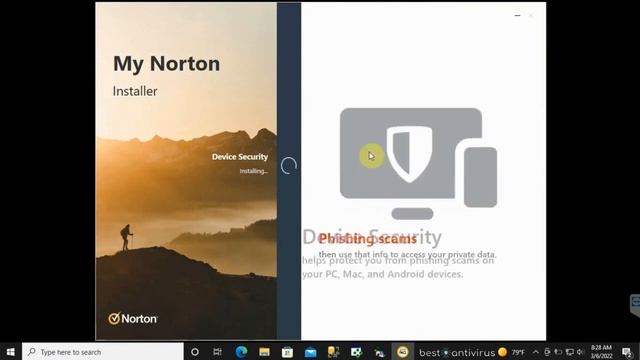
Task: Open the network icon in the tray
Action: [570, 352]
